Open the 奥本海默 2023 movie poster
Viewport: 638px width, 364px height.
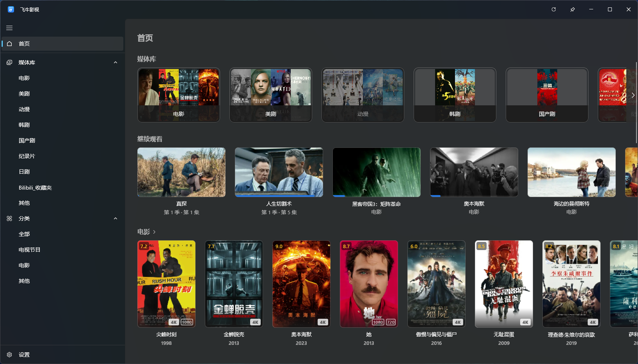point(301,284)
